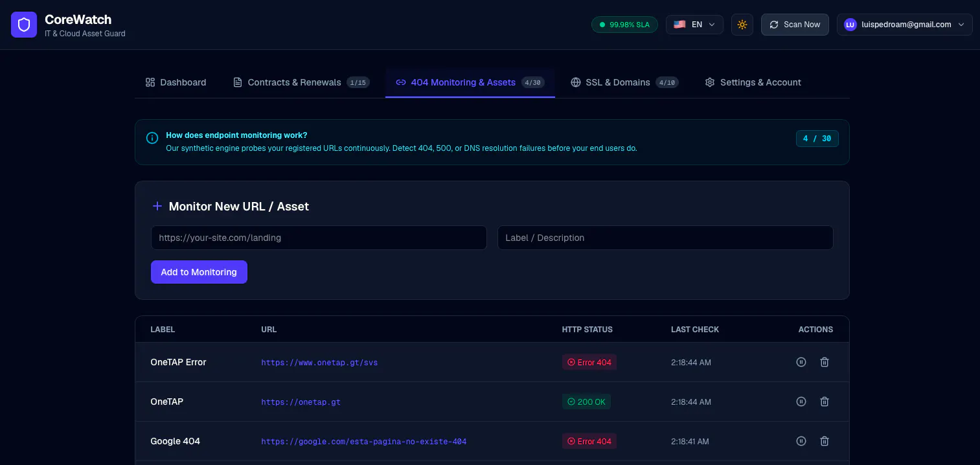Open the EN language dropdown

pos(694,25)
